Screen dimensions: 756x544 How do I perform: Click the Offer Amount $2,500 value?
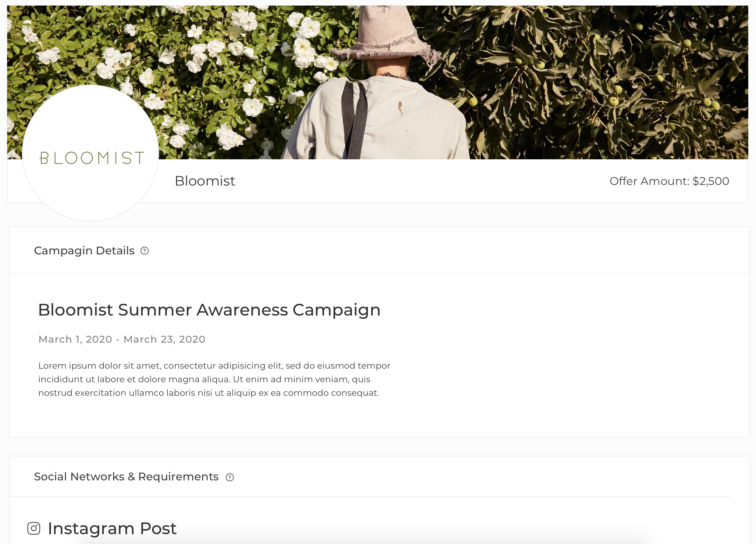click(669, 181)
